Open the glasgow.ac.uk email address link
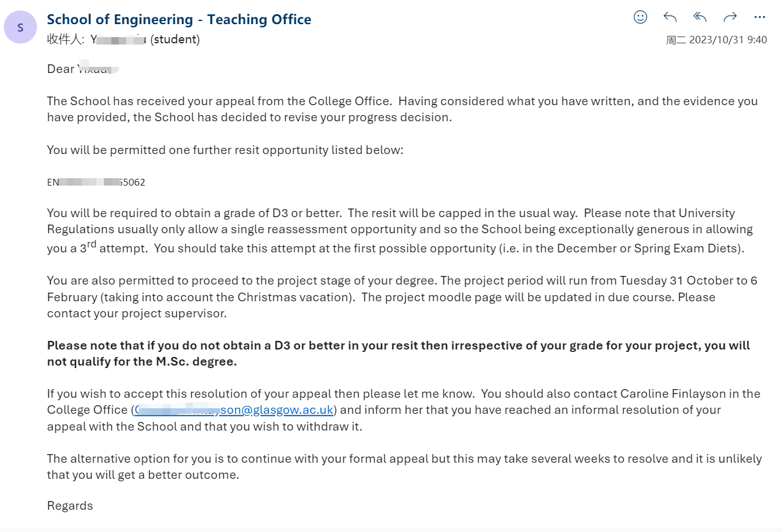 pos(234,410)
